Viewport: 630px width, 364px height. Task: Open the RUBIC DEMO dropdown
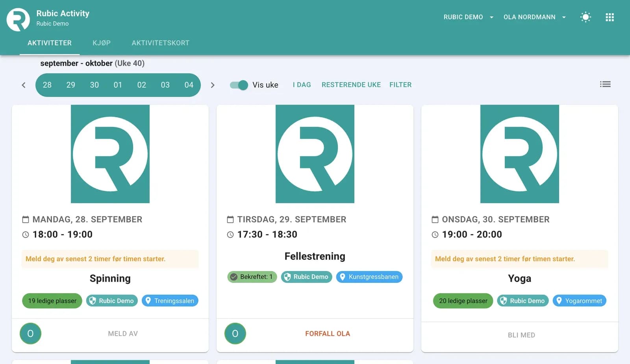[469, 17]
